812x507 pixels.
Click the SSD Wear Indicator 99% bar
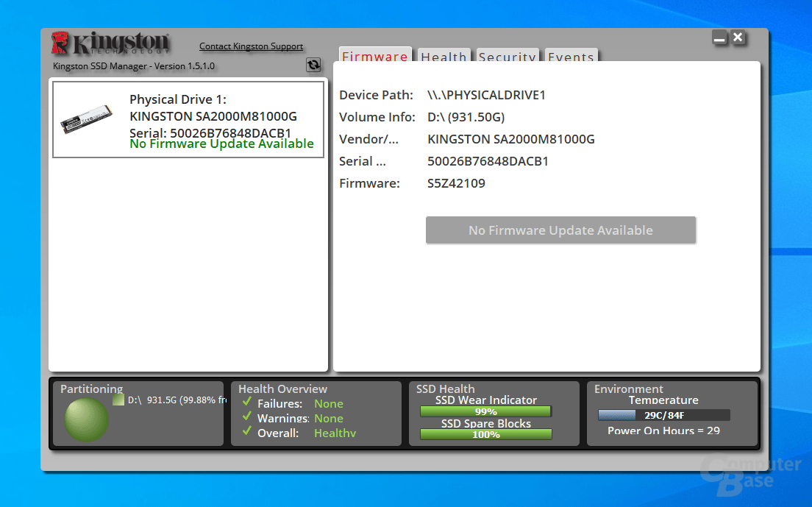(x=485, y=411)
